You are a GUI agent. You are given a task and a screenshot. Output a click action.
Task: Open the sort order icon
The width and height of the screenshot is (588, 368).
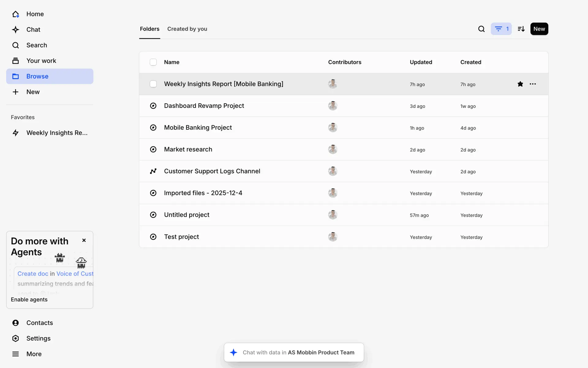point(521,29)
